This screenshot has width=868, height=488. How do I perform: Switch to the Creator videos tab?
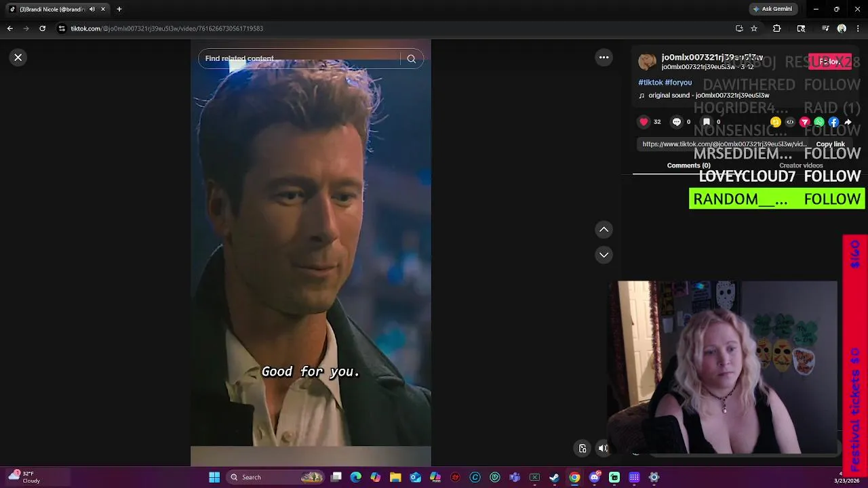(x=801, y=165)
